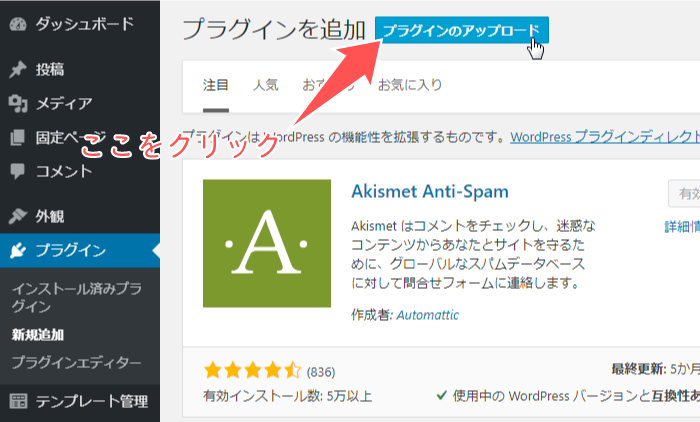Image resolution: width=700 pixels, height=422 pixels.
Task: Click the WordPress version compatibility text
Action: [576, 396]
